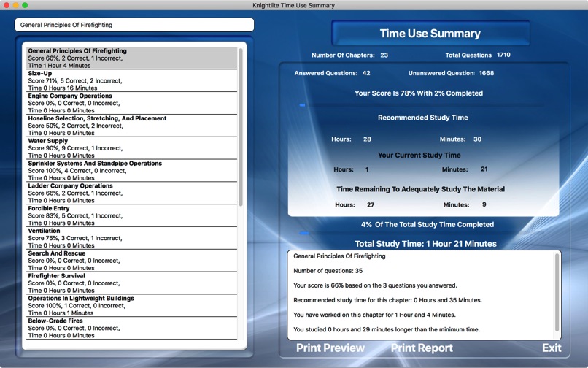Click 'You studied 0 hours and 29 minutes longer' line

point(386,329)
